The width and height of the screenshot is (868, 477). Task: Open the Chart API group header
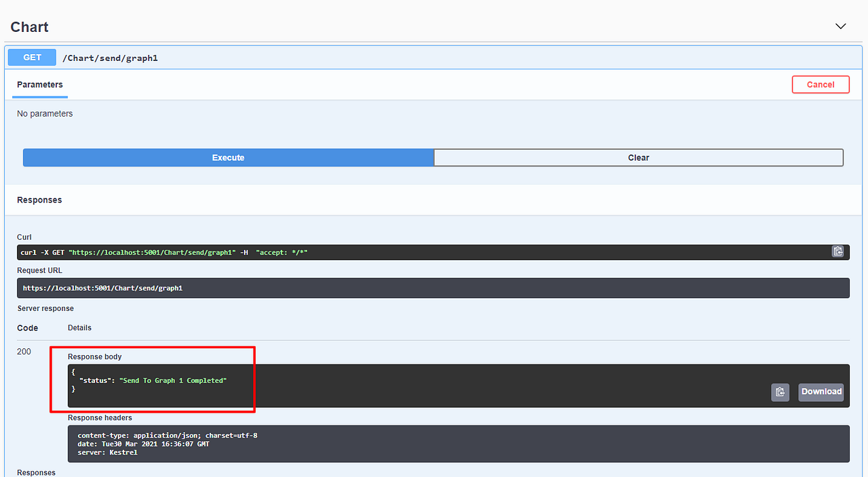(29, 27)
